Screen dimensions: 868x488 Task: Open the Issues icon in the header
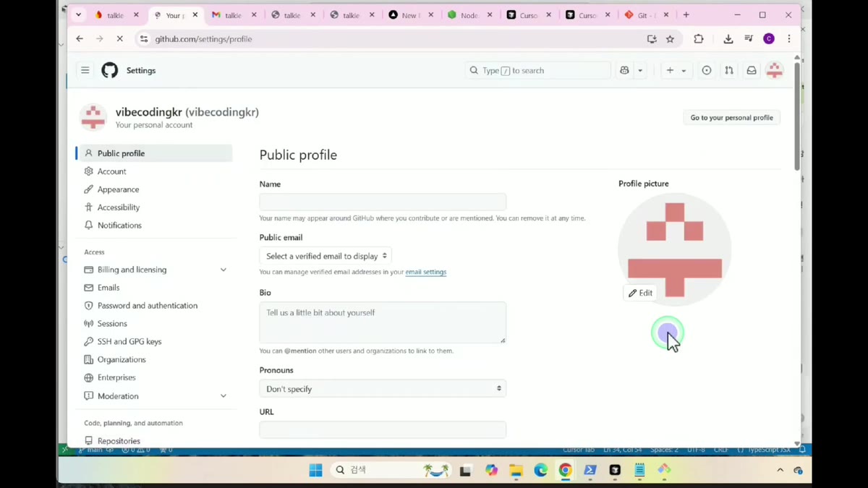pos(707,70)
